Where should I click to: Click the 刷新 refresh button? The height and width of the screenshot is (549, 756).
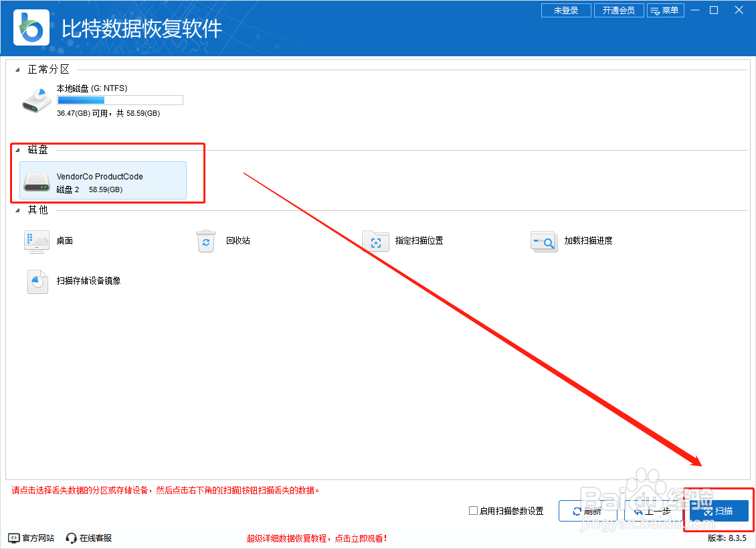click(587, 510)
